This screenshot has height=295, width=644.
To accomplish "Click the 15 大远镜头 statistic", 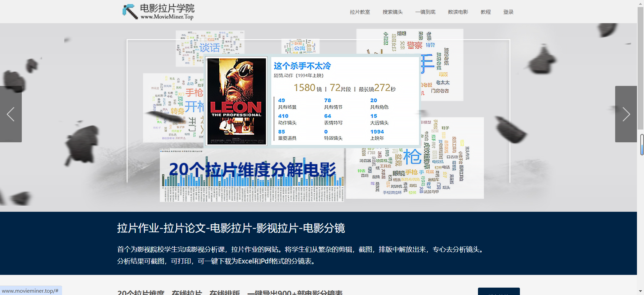I will [x=379, y=119].
